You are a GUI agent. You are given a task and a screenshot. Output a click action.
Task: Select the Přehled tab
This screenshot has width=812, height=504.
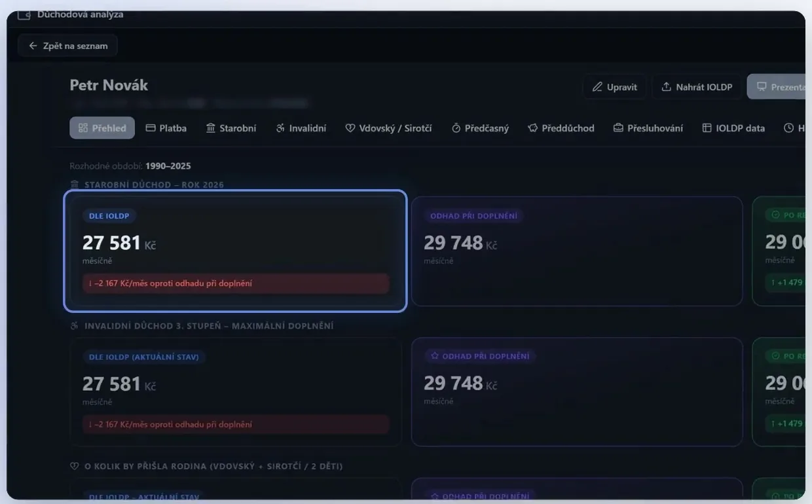pos(102,128)
